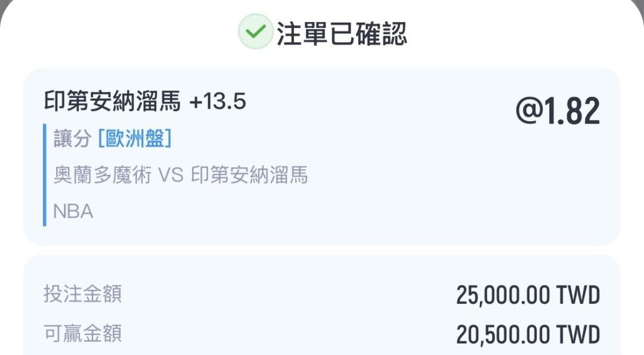The width and height of the screenshot is (644, 355).
Task: Click the green confirmation checkmark icon
Action: click(255, 32)
